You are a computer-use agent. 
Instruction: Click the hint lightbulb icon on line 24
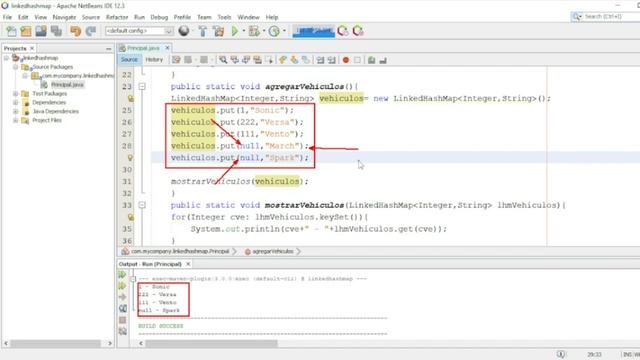pyautogui.click(x=130, y=98)
